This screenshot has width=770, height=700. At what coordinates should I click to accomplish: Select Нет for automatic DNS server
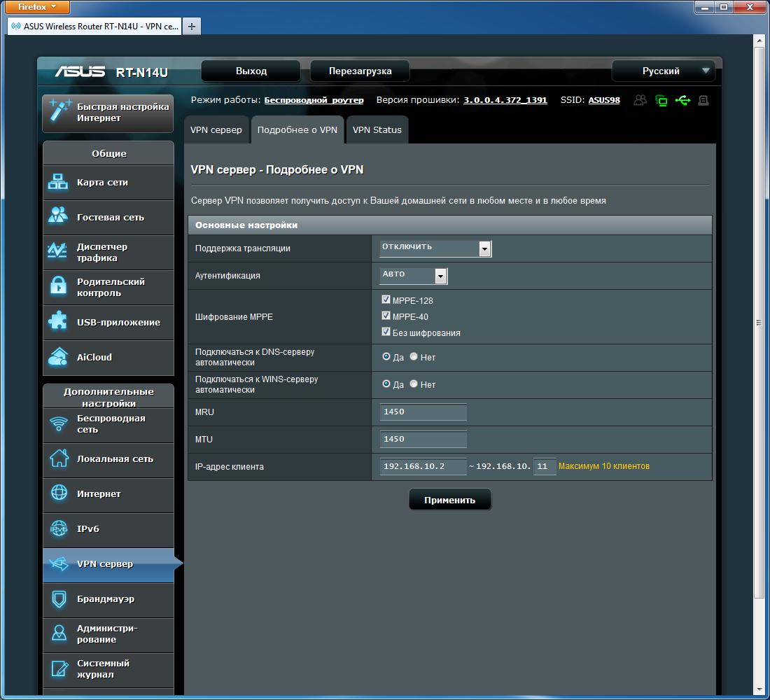[x=414, y=356]
